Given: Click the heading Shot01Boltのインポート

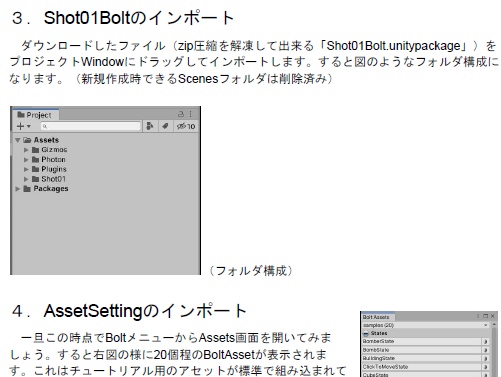Looking at the screenshot, I should [139, 18].
